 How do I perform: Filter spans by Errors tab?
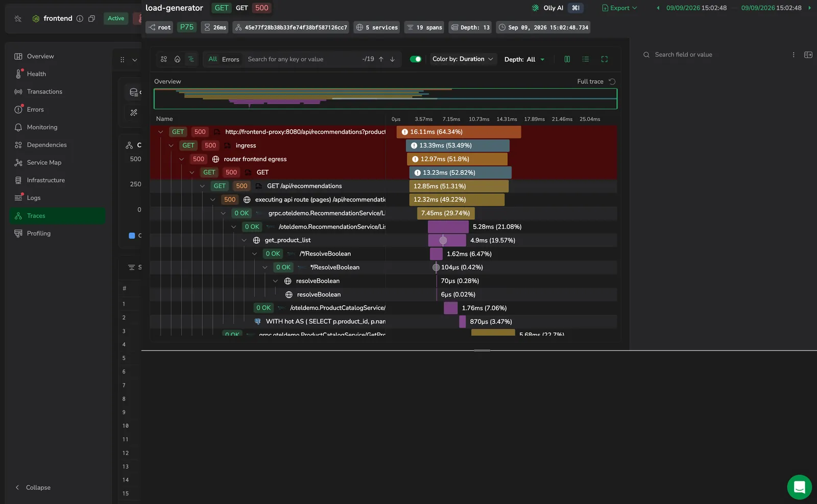(230, 59)
